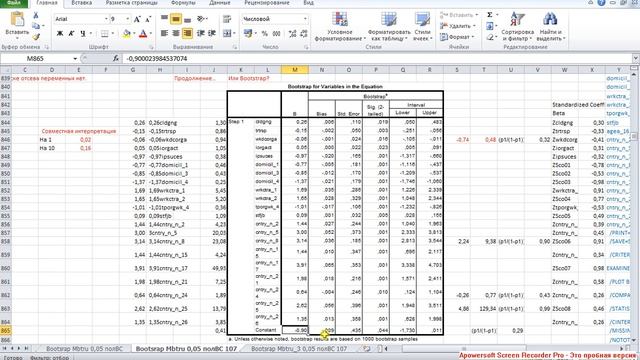Toggle align text right
Viewport: 640px width, 360px height.
[187, 33]
